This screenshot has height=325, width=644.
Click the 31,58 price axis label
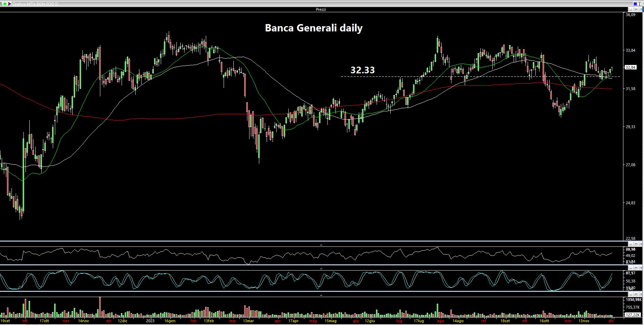(x=631, y=89)
